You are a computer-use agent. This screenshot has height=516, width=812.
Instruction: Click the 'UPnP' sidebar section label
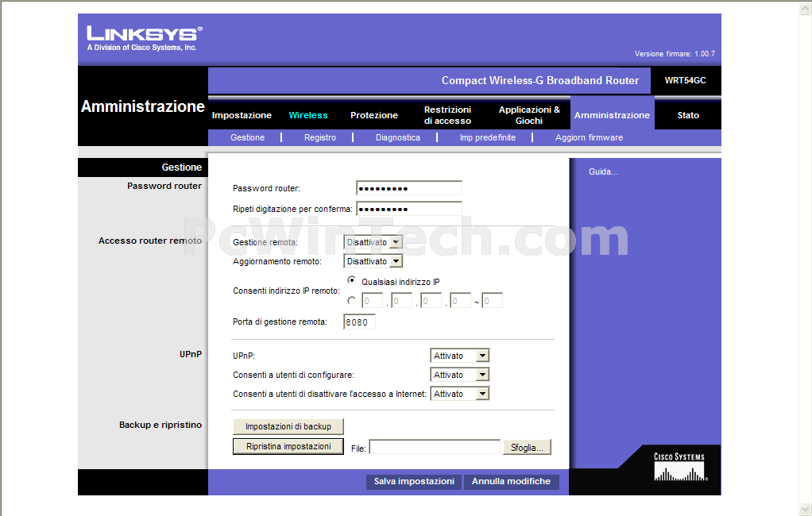(x=191, y=355)
